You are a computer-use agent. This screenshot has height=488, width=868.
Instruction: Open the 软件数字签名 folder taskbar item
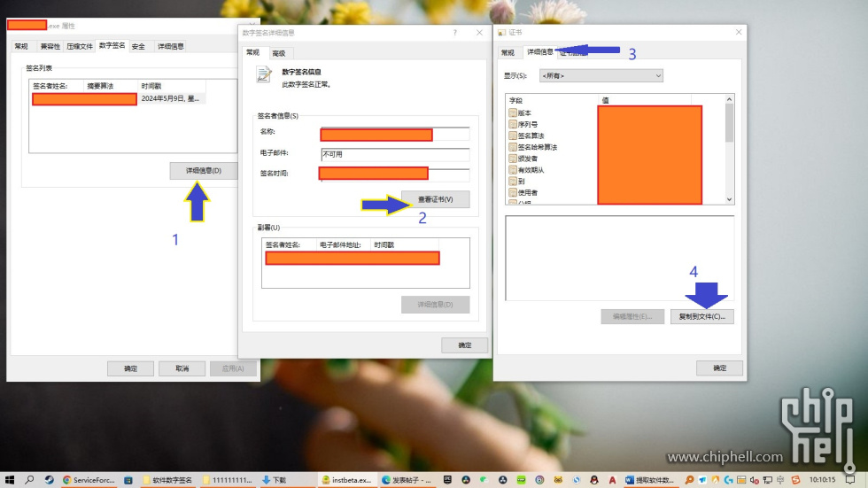click(x=167, y=480)
